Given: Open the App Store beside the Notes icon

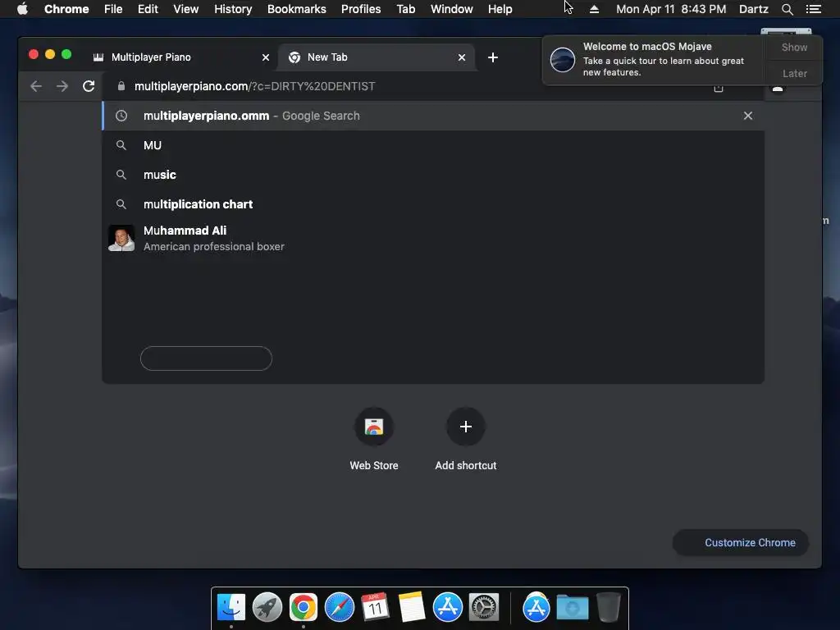Looking at the screenshot, I should coord(448,608).
